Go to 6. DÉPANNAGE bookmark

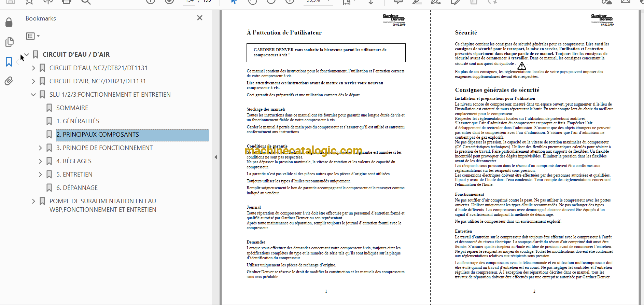tap(77, 188)
